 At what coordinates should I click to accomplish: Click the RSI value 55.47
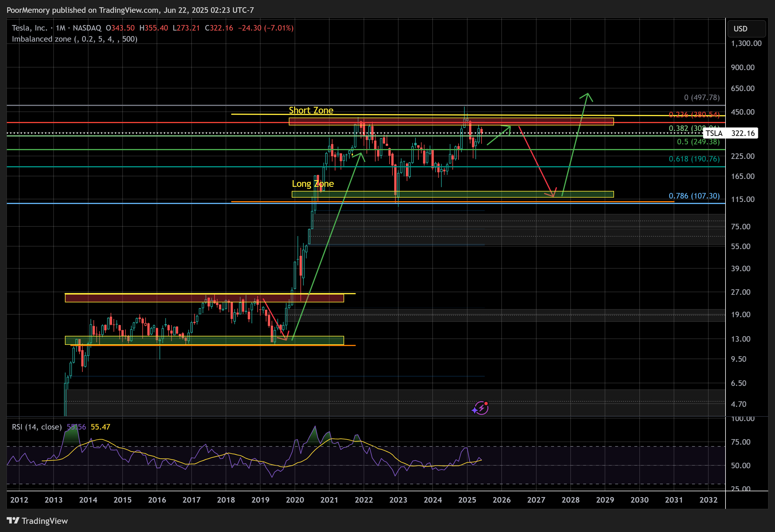tap(100, 427)
